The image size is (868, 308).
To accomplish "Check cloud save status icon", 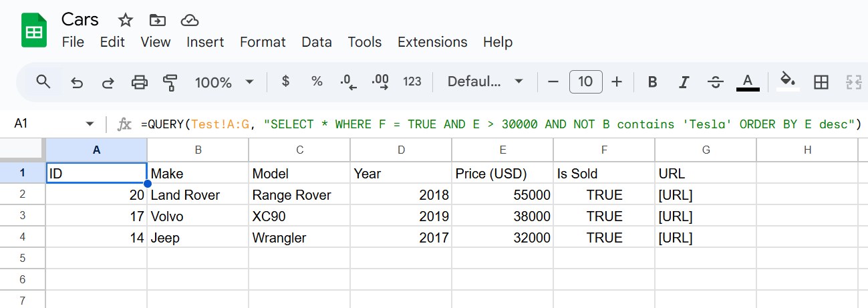I will (190, 19).
